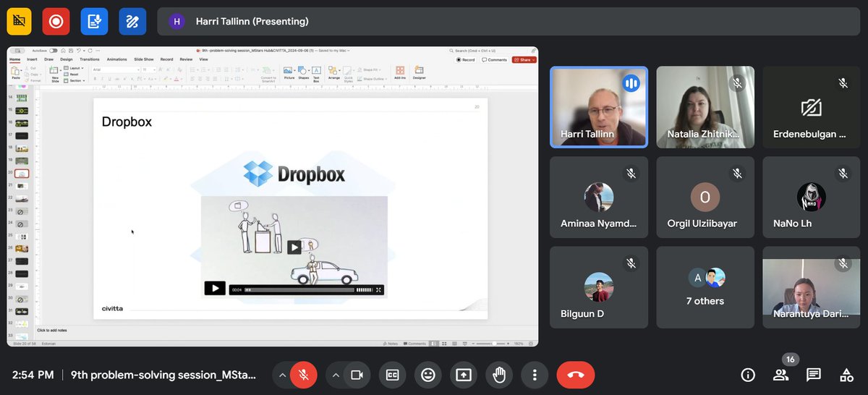Open the meeting notes icon

[x=94, y=22]
